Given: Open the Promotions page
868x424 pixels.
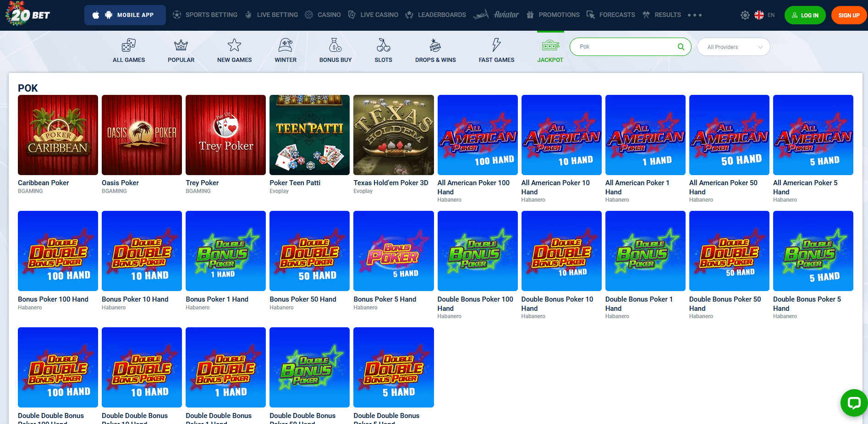Looking at the screenshot, I should point(553,15).
